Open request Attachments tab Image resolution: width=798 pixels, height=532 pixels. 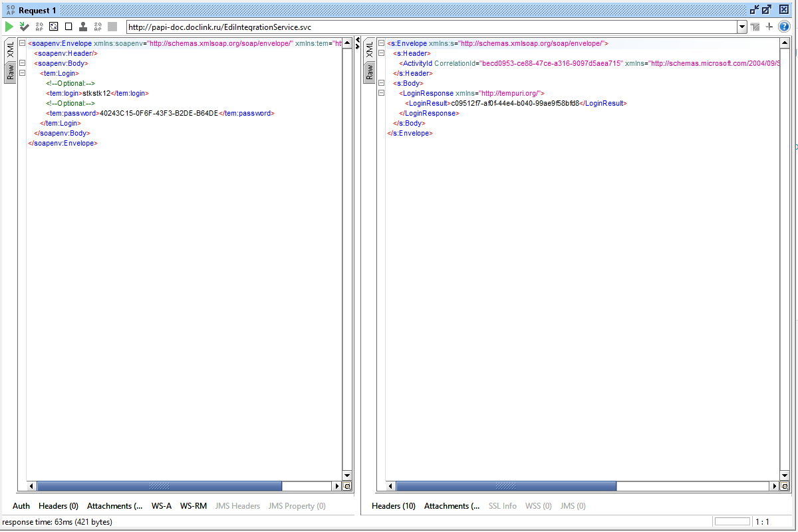pyautogui.click(x=114, y=506)
